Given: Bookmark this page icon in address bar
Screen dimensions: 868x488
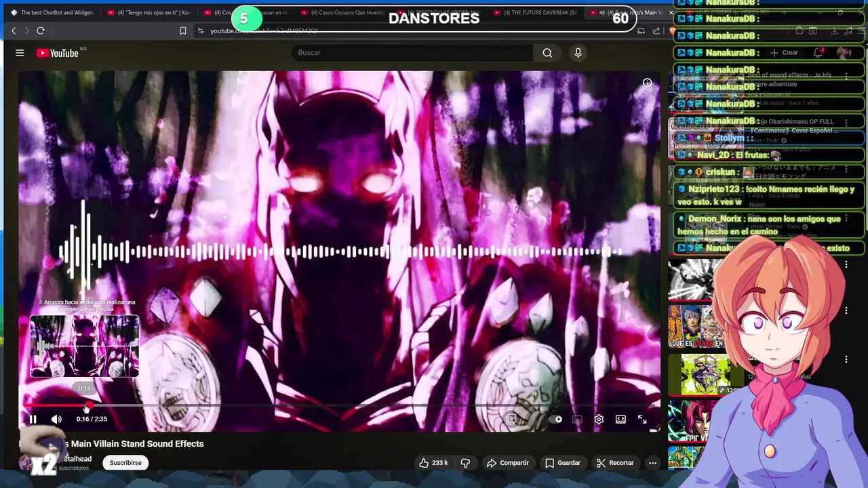Looking at the screenshot, I should point(183,30).
